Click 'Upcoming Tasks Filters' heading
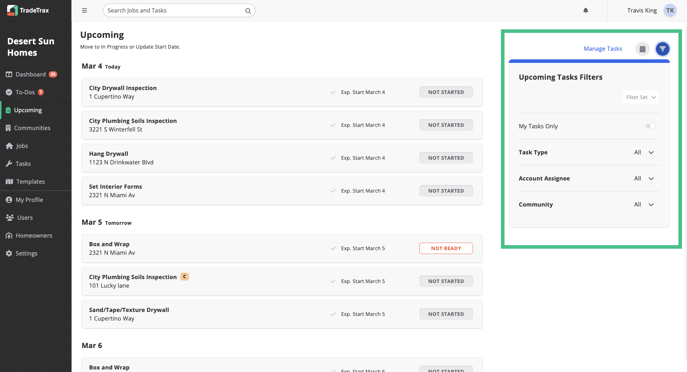Screen dimensions: 687x372 [560, 77]
